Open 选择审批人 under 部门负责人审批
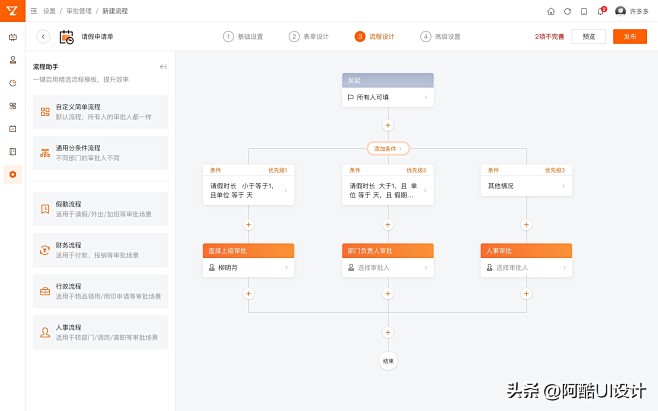Screen dimensions: 658x411 click(x=388, y=267)
